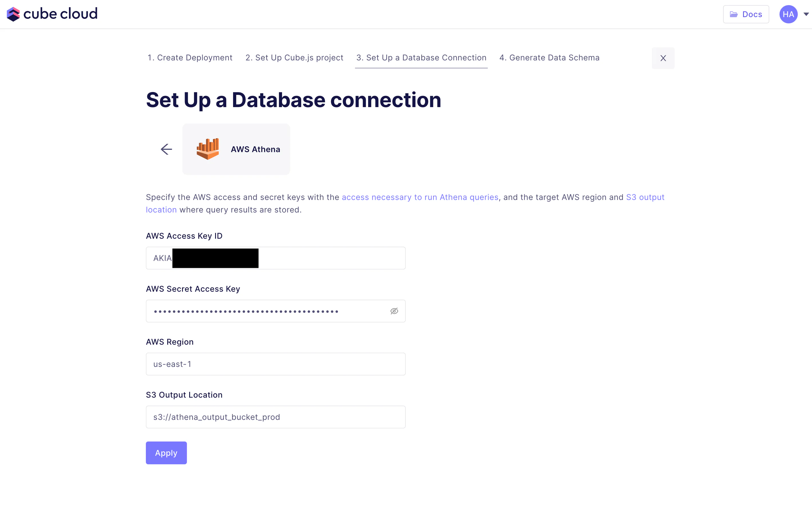Click the HA user avatar

click(x=788, y=14)
